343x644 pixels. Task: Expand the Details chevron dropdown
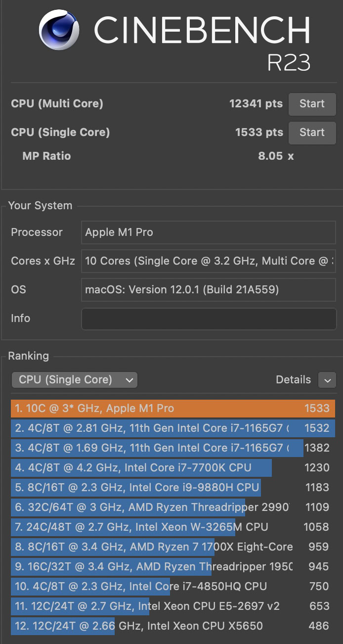(x=327, y=380)
